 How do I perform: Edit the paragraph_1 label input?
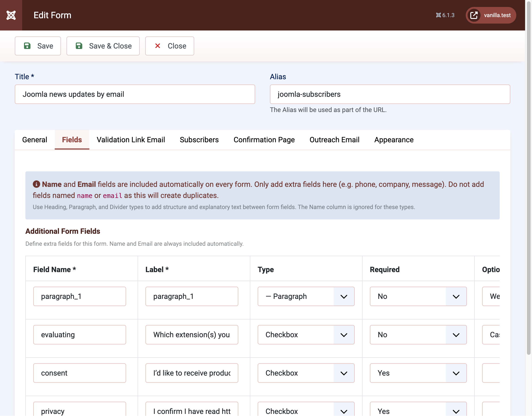point(192,296)
